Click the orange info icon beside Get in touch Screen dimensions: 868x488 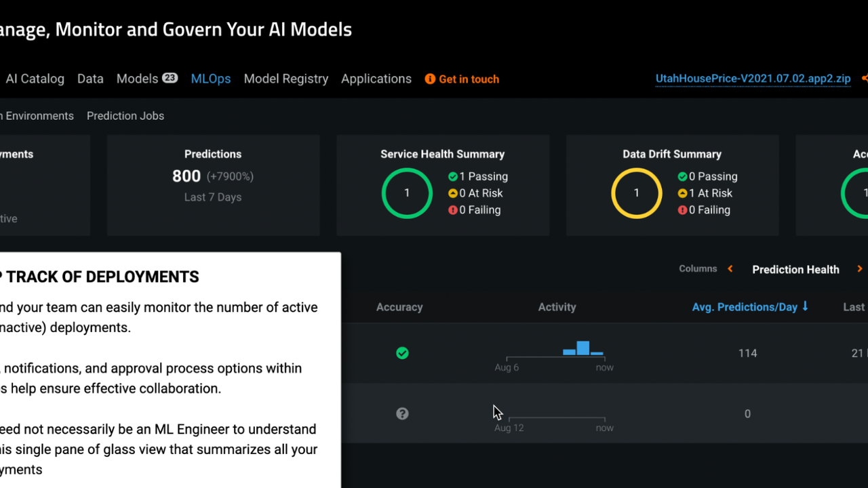pos(429,79)
